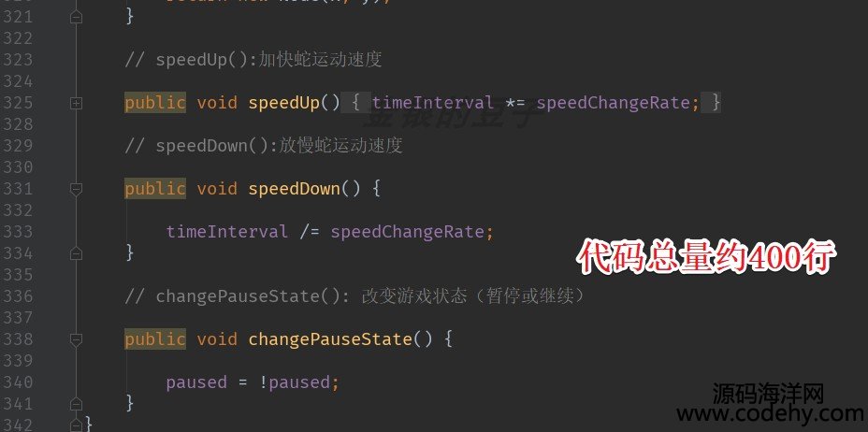Place cursor on changePauseState method name

(330, 339)
